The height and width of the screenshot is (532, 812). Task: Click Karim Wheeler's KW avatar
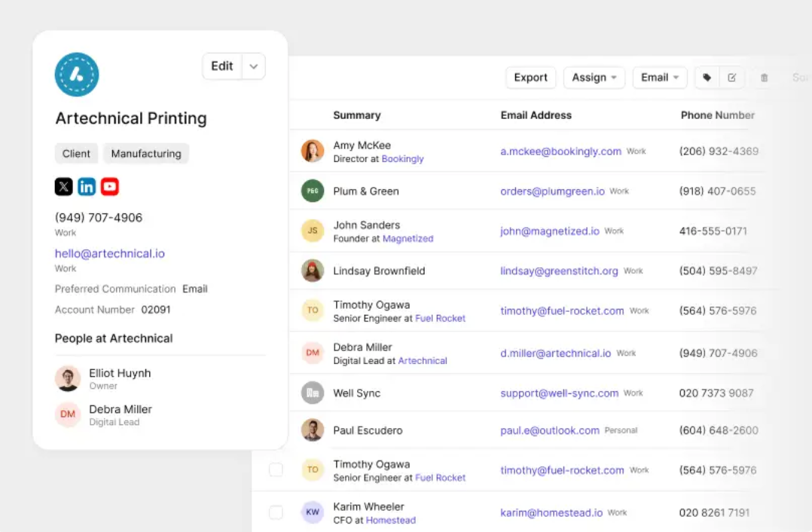(313, 512)
